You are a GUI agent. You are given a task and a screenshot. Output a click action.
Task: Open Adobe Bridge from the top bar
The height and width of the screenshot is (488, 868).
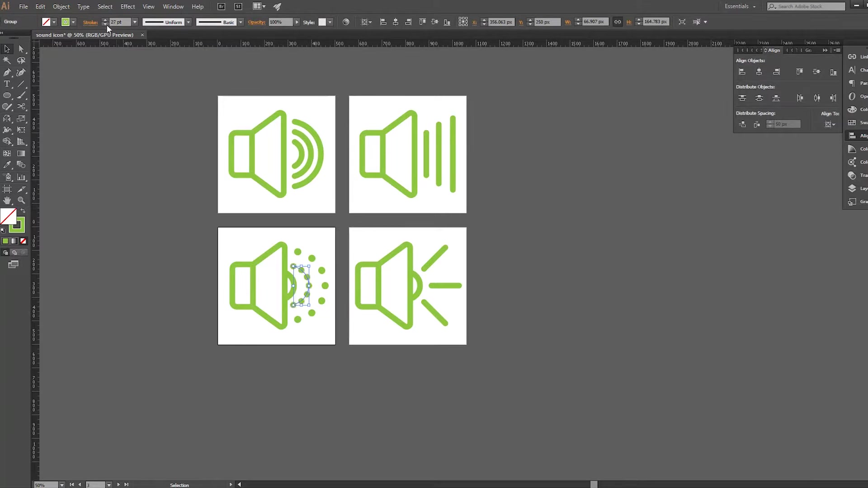(x=222, y=6)
